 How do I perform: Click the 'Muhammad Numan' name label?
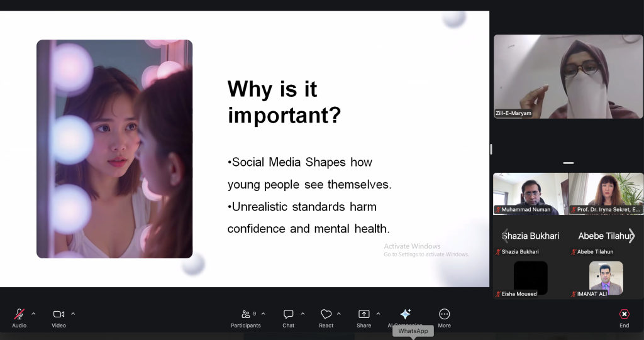[x=526, y=209]
